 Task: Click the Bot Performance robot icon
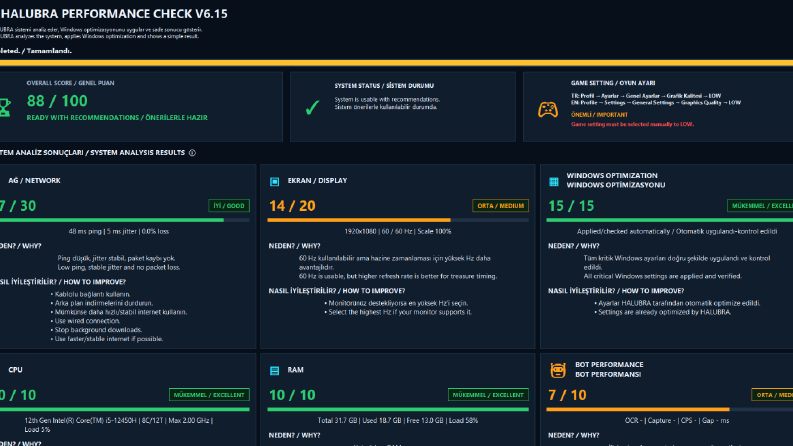coord(558,370)
